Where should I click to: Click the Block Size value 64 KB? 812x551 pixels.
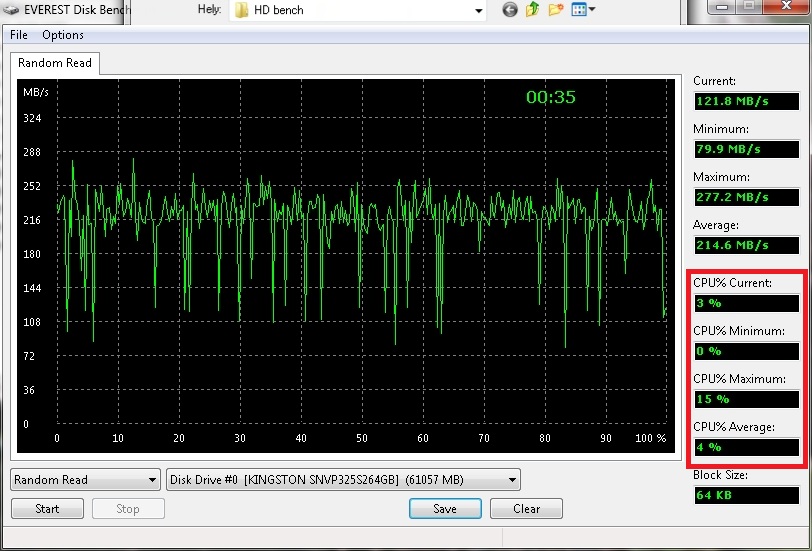[747, 495]
